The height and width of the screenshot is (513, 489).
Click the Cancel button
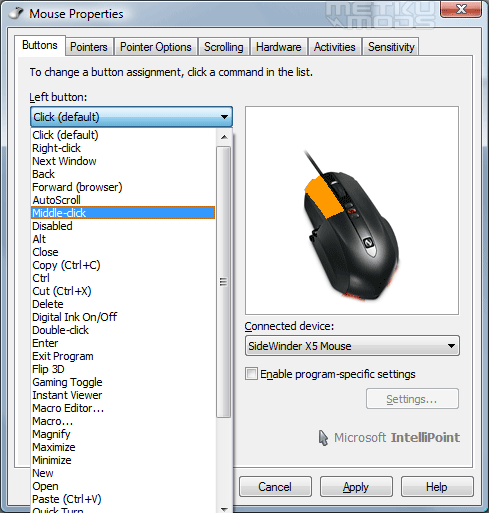(275, 487)
